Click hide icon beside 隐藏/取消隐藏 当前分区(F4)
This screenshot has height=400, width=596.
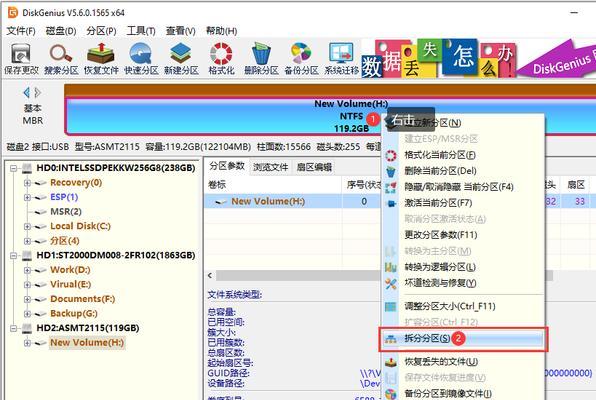click(x=391, y=187)
